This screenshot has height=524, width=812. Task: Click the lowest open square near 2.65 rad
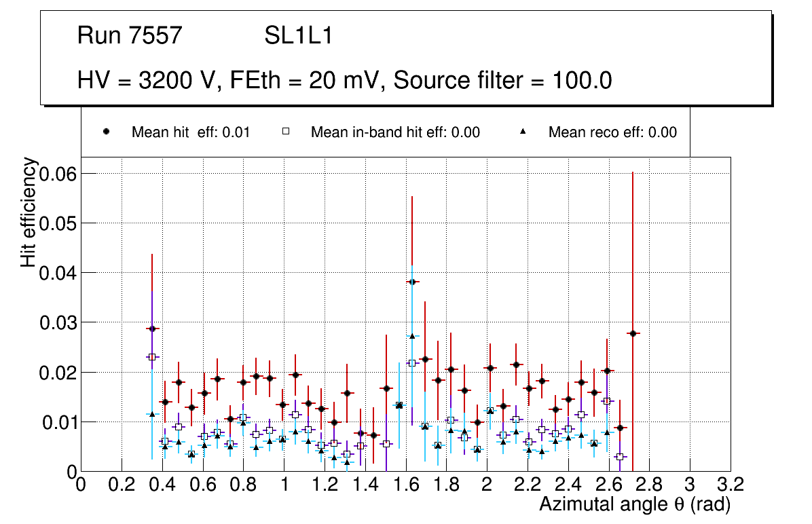(619, 457)
